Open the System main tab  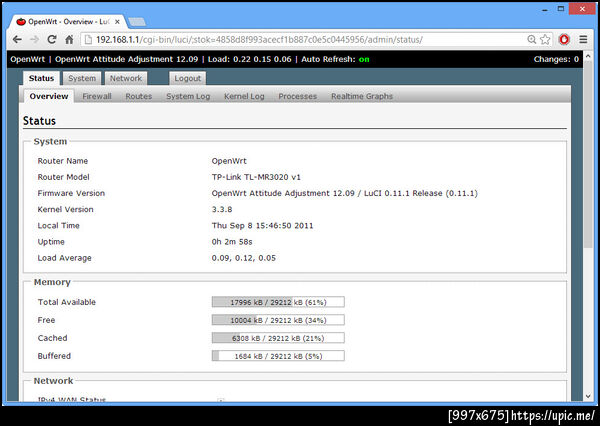(x=82, y=78)
